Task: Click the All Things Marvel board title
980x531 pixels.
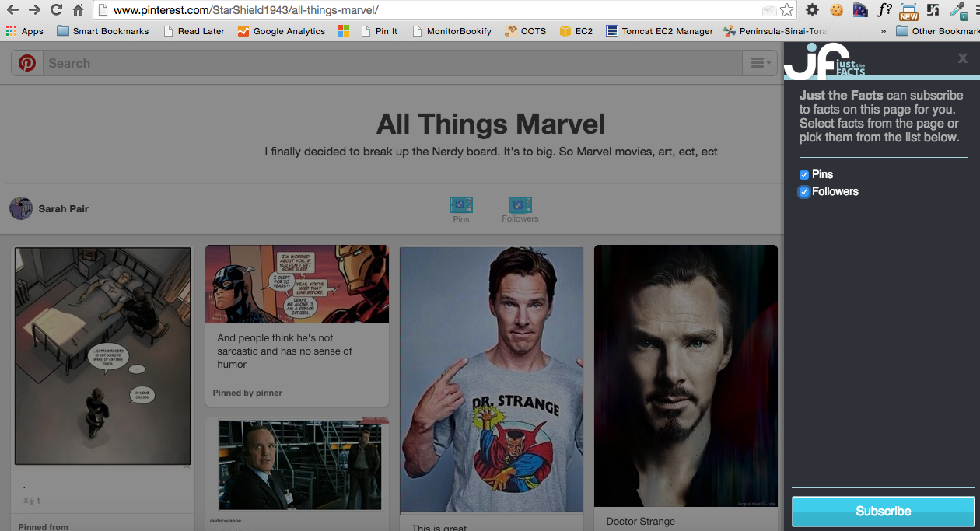Action: [491, 124]
